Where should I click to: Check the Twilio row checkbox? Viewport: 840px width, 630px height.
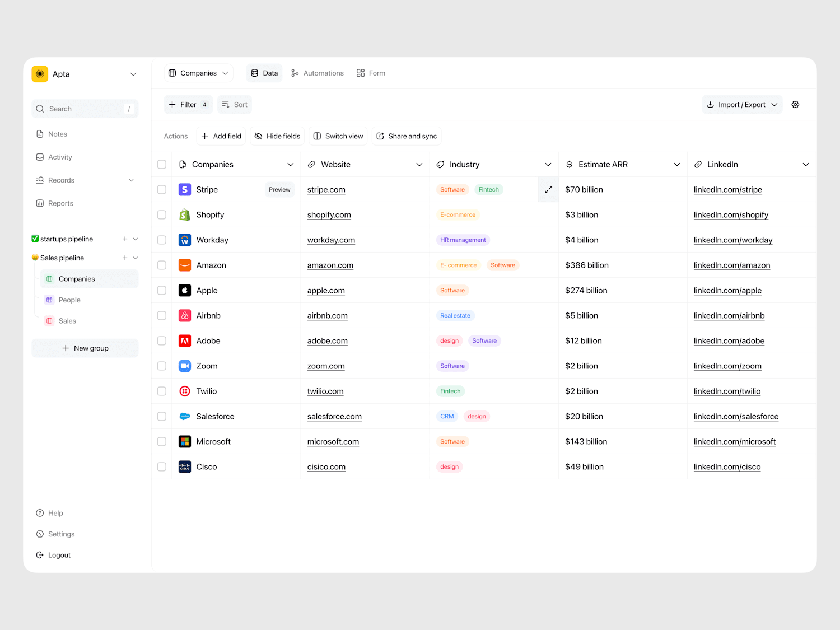click(162, 391)
